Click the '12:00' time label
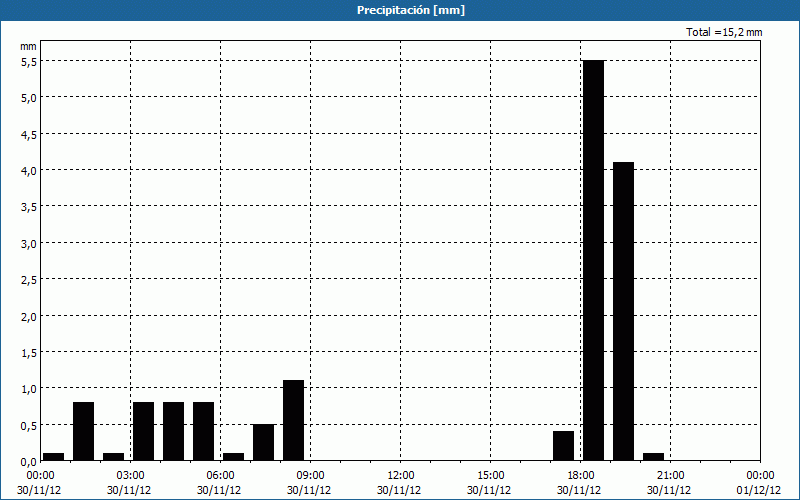The image size is (800, 500). point(401,476)
